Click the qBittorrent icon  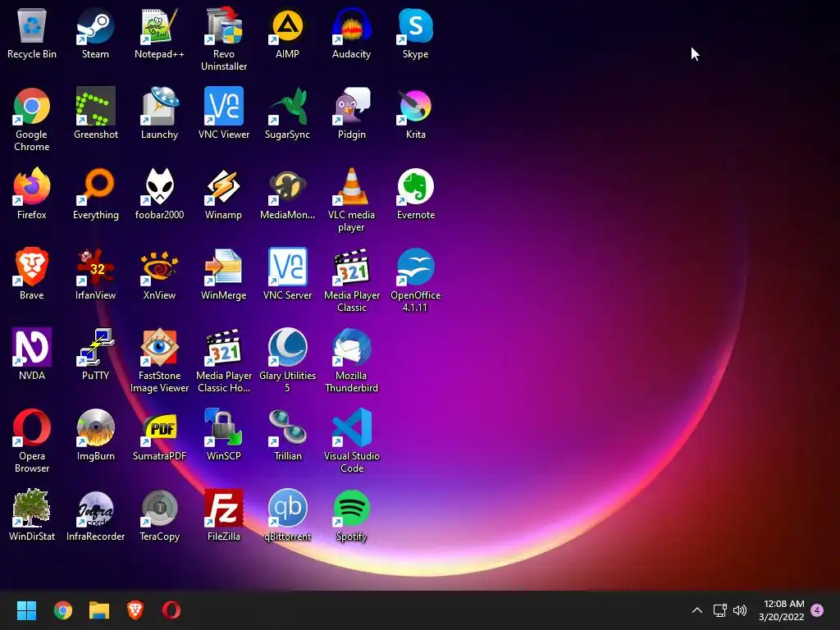coord(287,509)
